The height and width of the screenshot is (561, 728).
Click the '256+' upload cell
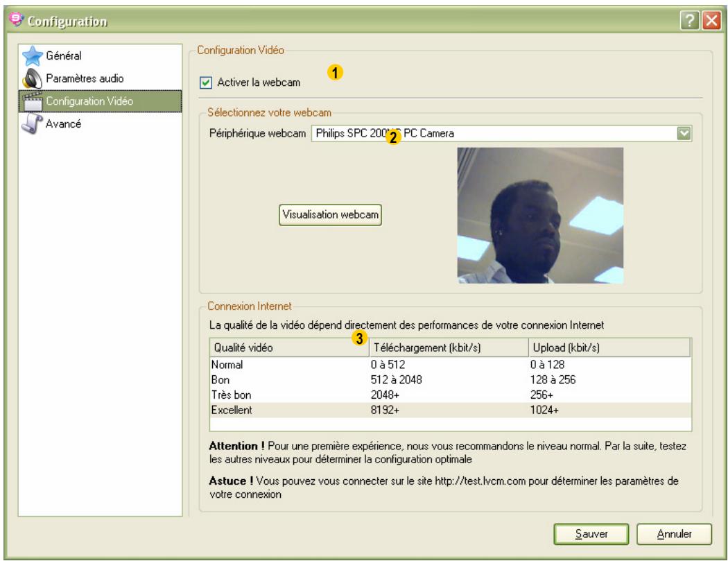(541, 395)
